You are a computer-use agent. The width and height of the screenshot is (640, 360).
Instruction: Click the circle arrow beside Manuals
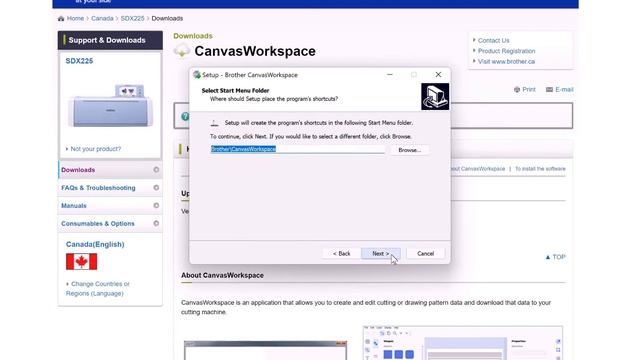pos(156,206)
